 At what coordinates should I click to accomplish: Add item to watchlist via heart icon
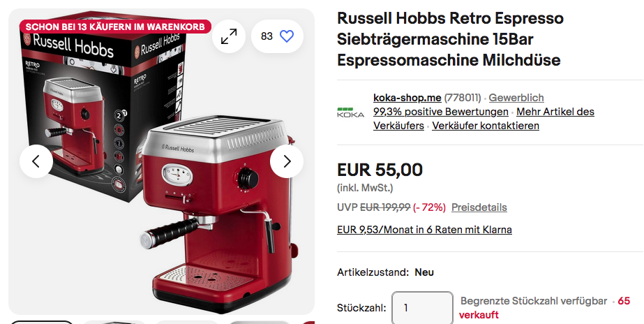(x=277, y=36)
